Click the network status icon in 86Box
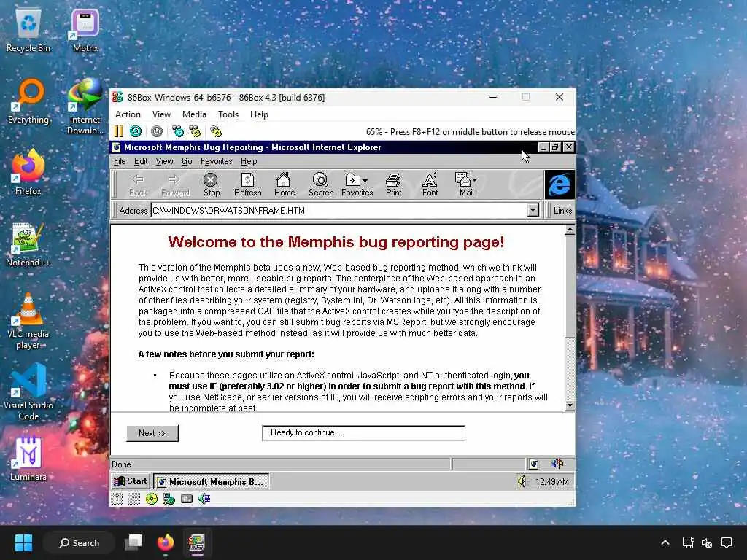This screenshot has width=747, height=560. [x=169, y=499]
